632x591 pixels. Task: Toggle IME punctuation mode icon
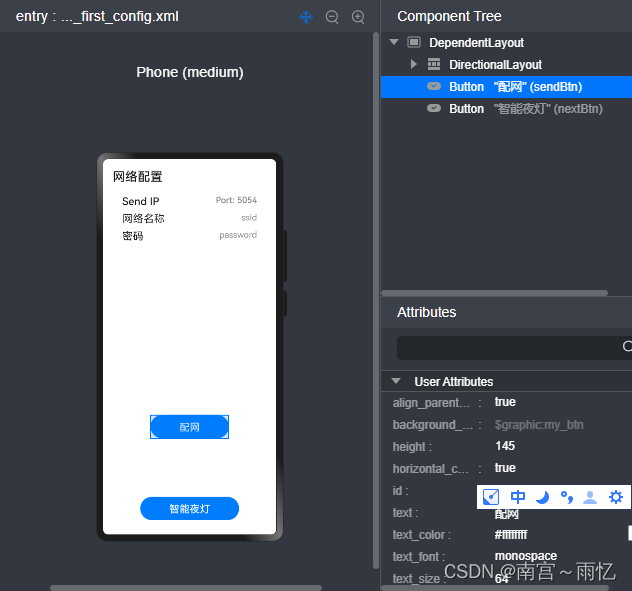(x=566, y=497)
